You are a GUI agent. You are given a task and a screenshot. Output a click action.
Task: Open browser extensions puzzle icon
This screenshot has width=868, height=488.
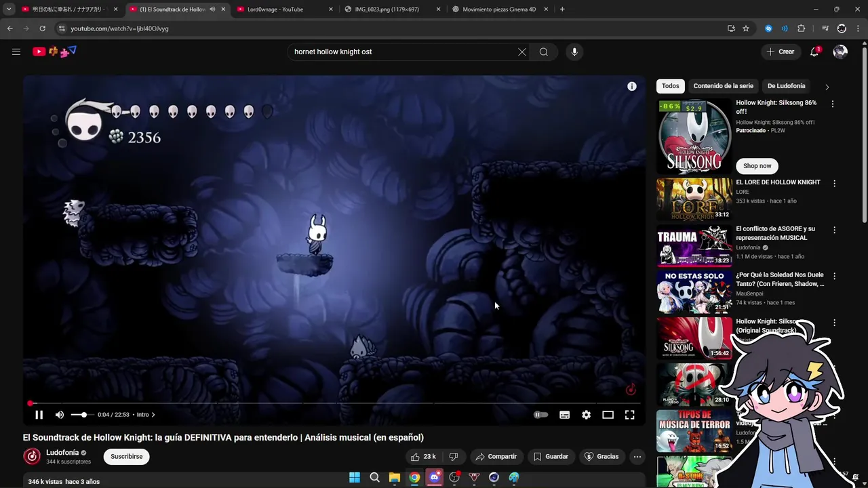[x=802, y=28]
